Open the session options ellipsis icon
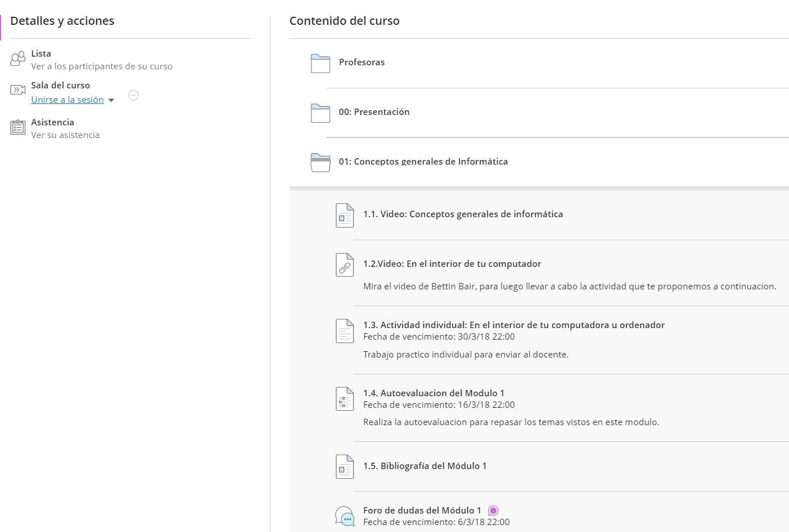Image resolution: width=789 pixels, height=532 pixels. click(x=133, y=95)
